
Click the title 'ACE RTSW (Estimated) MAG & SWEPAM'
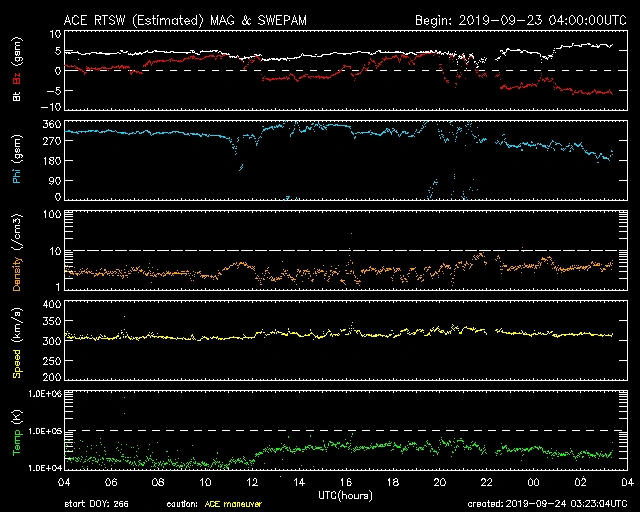click(x=185, y=20)
